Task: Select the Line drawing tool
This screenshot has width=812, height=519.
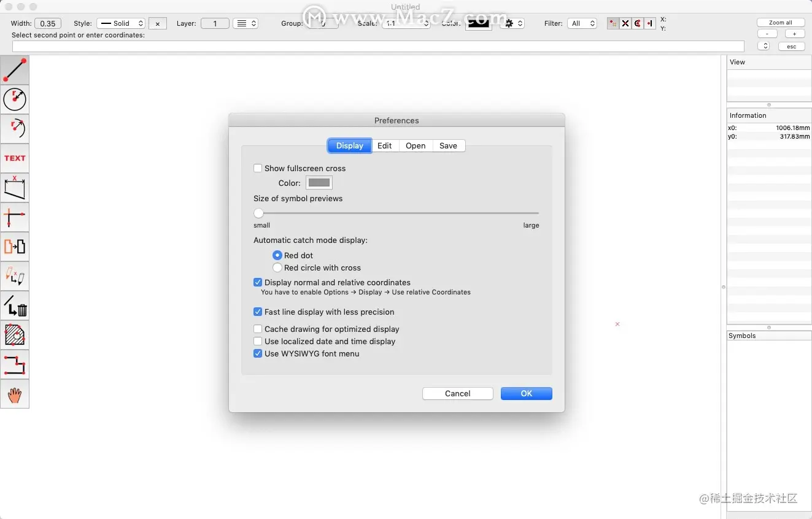Action: 15,70
